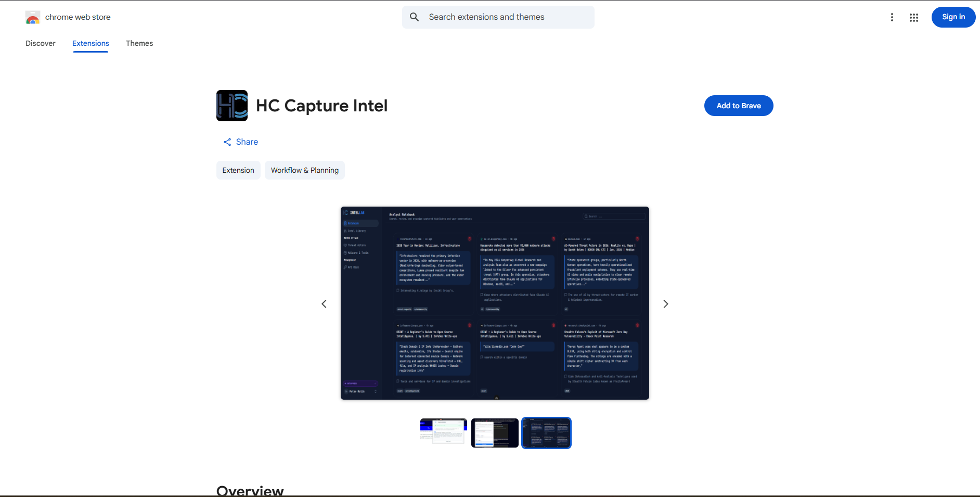Image resolution: width=980 pixels, height=497 pixels.
Task: Open the Extension category chip
Action: (x=238, y=170)
